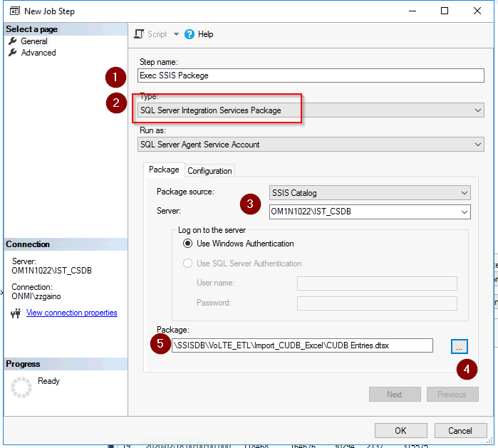Expand the Server combo box

465,212
